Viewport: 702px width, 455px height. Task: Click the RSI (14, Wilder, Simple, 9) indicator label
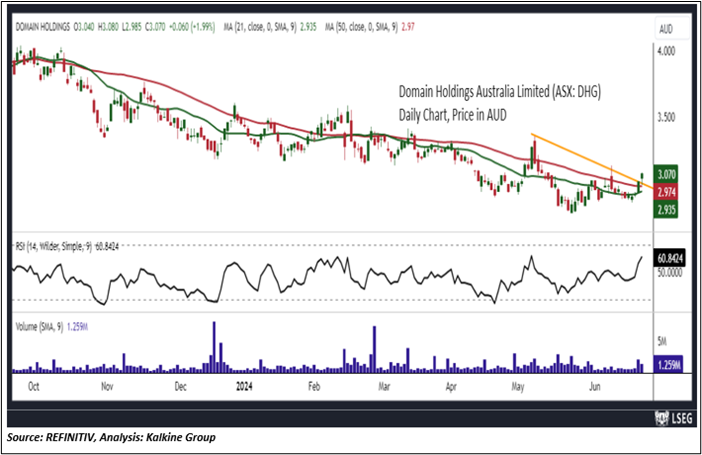coord(53,246)
